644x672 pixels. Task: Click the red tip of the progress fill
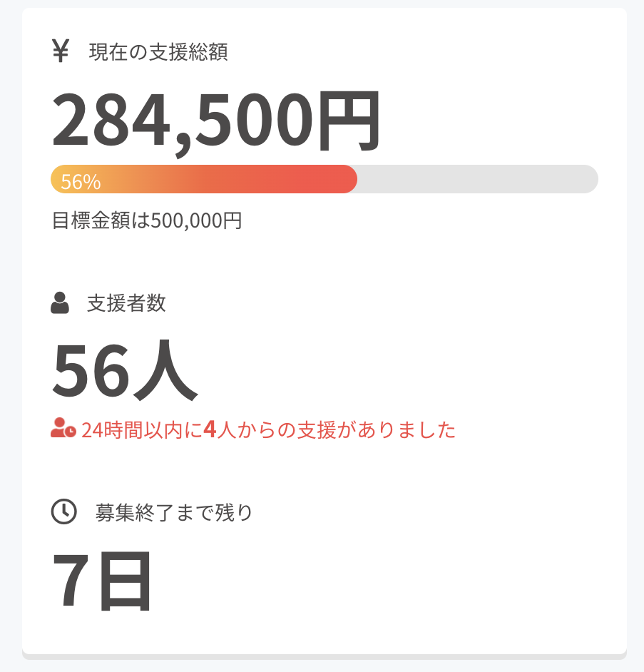(346, 179)
